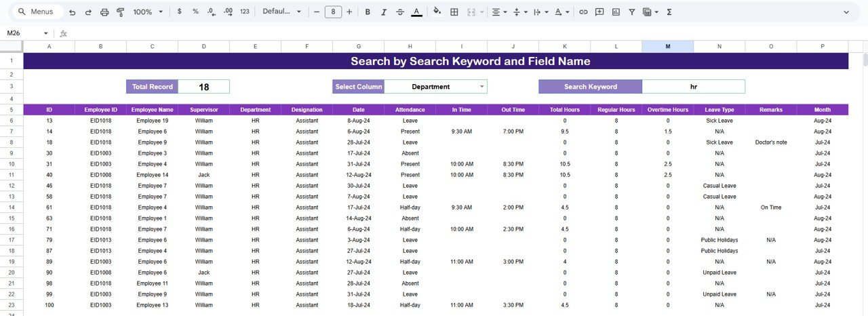
Task: Format as percent with % icon
Action: [x=195, y=12]
